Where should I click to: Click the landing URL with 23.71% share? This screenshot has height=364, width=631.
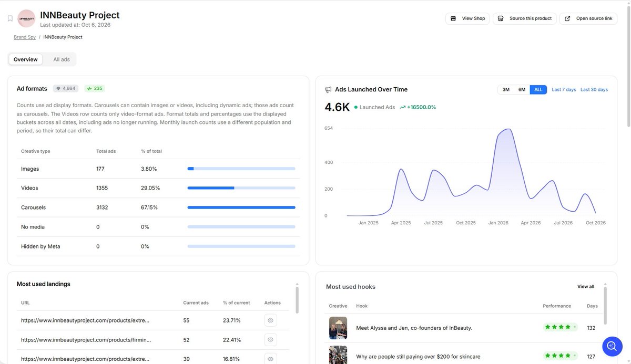85,320
